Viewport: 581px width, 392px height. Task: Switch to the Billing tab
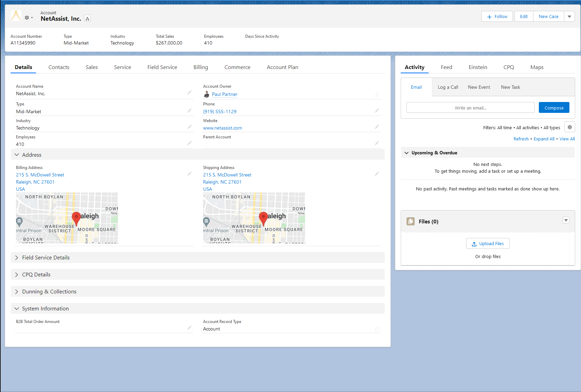(x=201, y=67)
